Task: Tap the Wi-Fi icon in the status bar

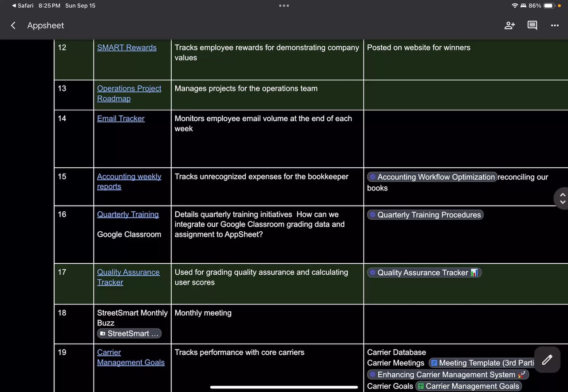Action: [515, 6]
